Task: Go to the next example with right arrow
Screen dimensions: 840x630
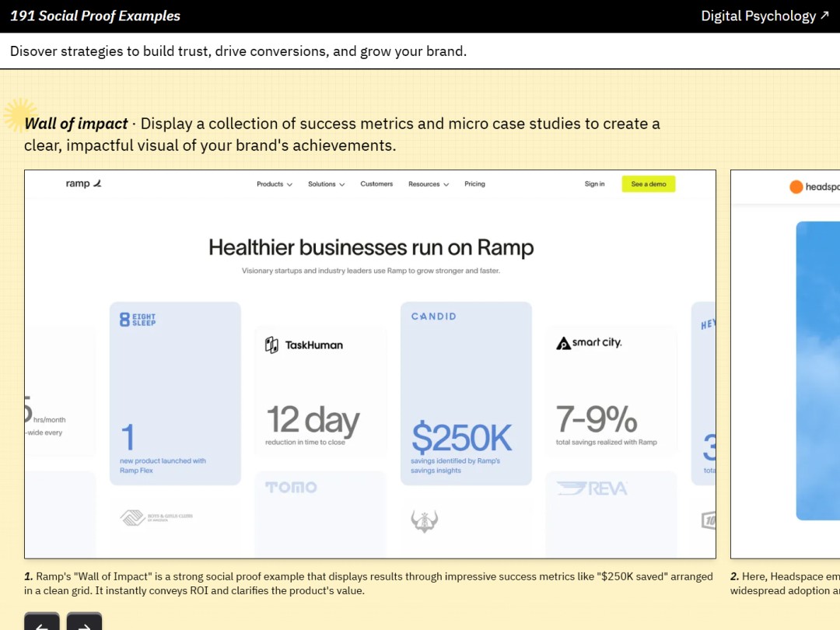Action: (84, 621)
